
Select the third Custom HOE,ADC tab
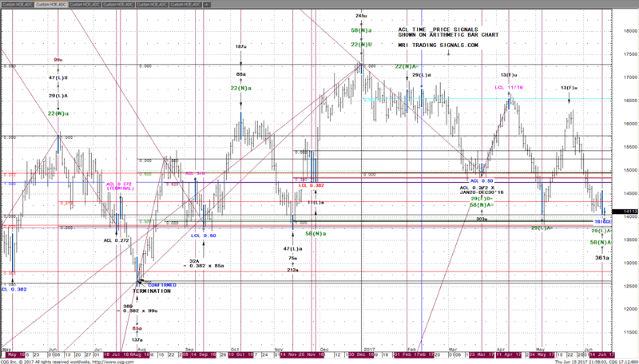pos(85,4)
